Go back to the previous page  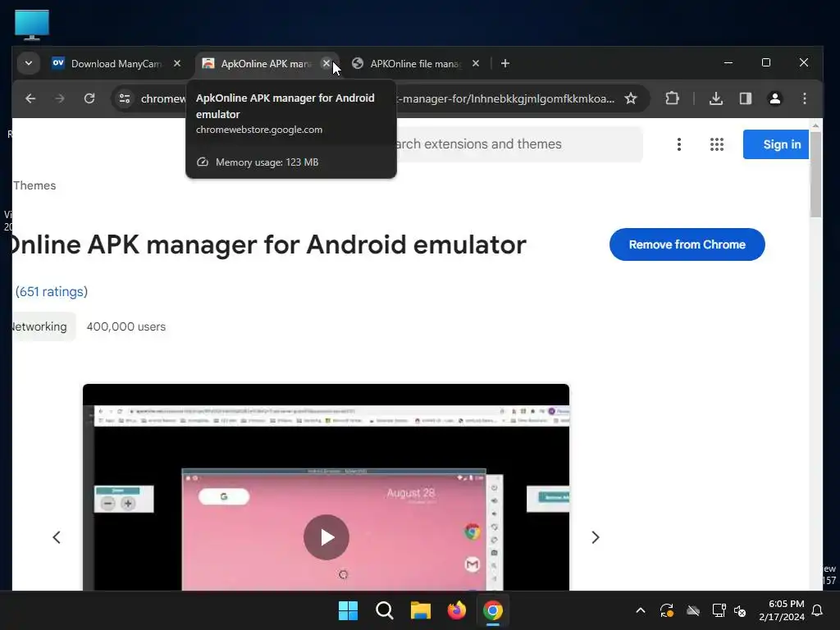pyautogui.click(x=30, y=98)
